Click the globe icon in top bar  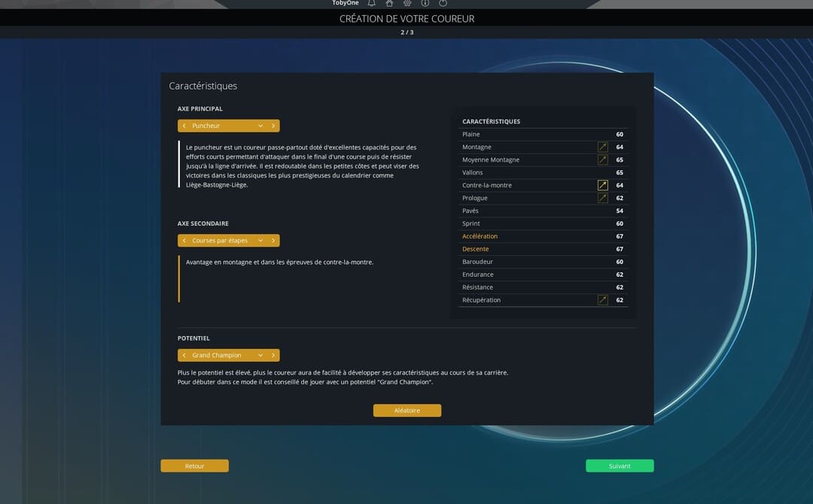pyautogui.click(x=407, y=4)
